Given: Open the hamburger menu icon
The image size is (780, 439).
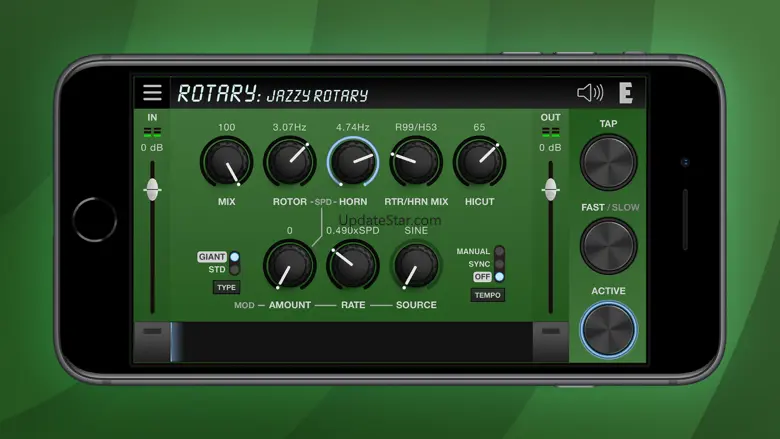Looking at the screenshot, I should [x=152, y=93].
